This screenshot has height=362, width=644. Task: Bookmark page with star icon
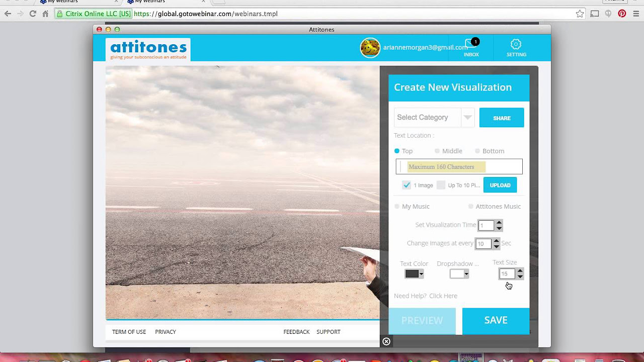(580, 14)
